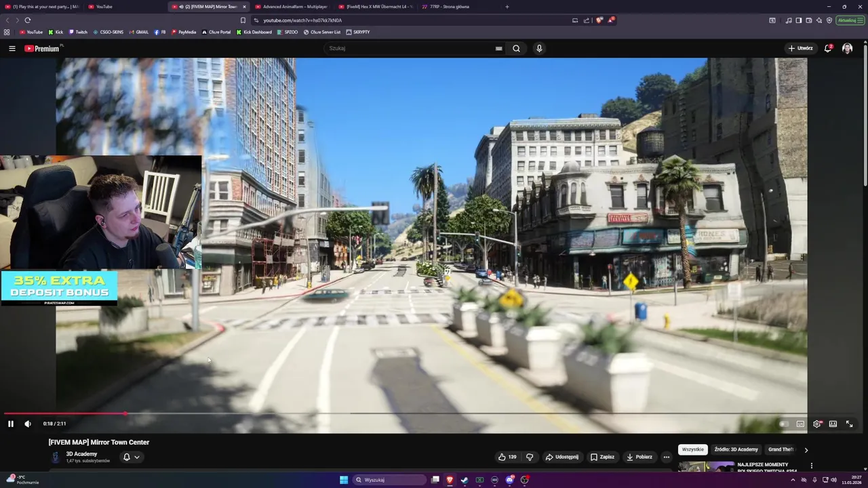The image size is (868, 488).
Task: Switch to the Advanced Animalfarm browser tab
Action: (292, 7)
